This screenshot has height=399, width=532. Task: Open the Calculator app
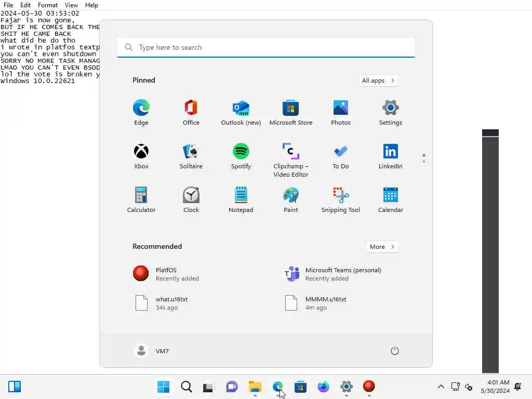pos(141,200)
